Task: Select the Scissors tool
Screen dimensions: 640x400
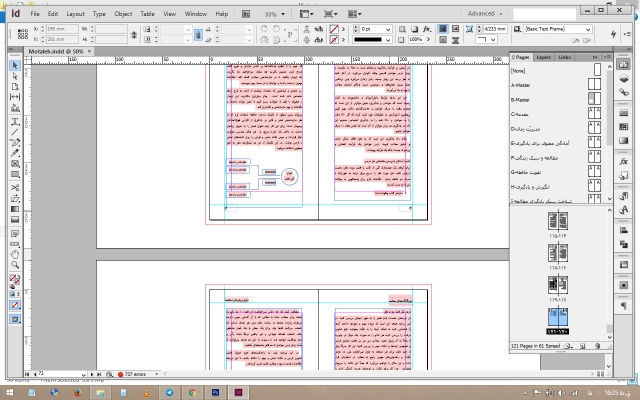Action: tap(15, 188)
